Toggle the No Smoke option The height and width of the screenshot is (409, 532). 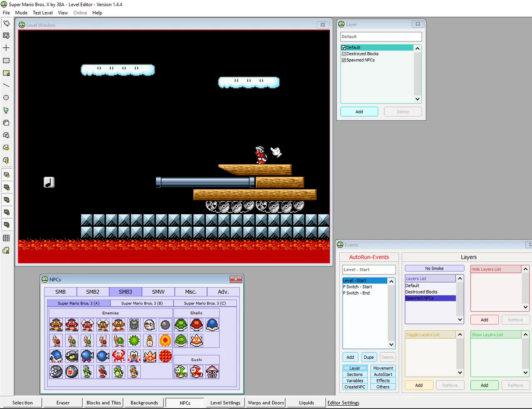pos(434,269)
